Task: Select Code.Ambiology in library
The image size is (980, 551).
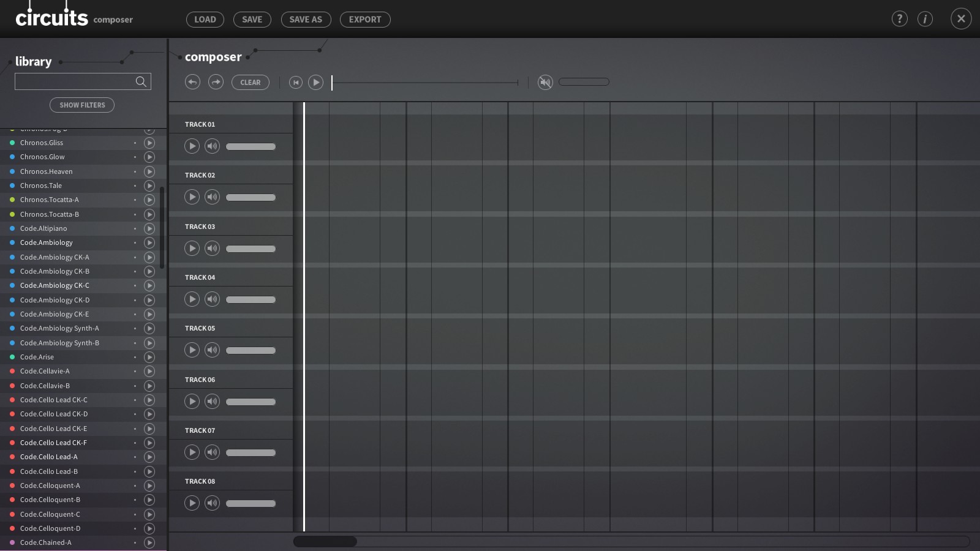Action: tap(47, 242)
